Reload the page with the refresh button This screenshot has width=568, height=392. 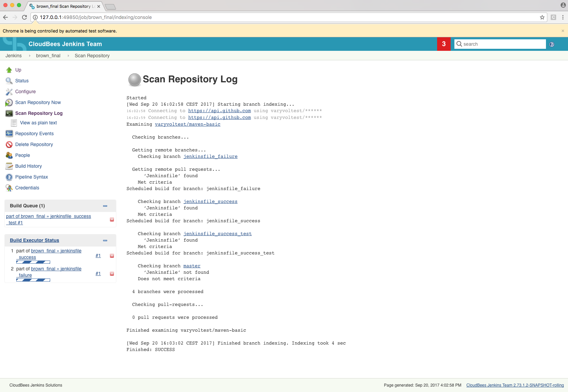tap(24, 17)
